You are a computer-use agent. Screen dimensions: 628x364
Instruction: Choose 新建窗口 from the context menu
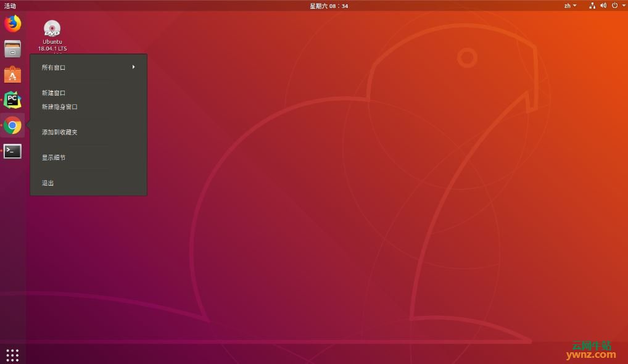88,93
